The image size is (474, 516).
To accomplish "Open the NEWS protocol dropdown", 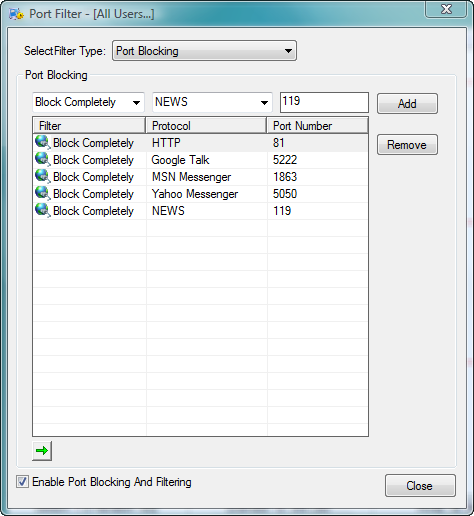I will 212,102.
